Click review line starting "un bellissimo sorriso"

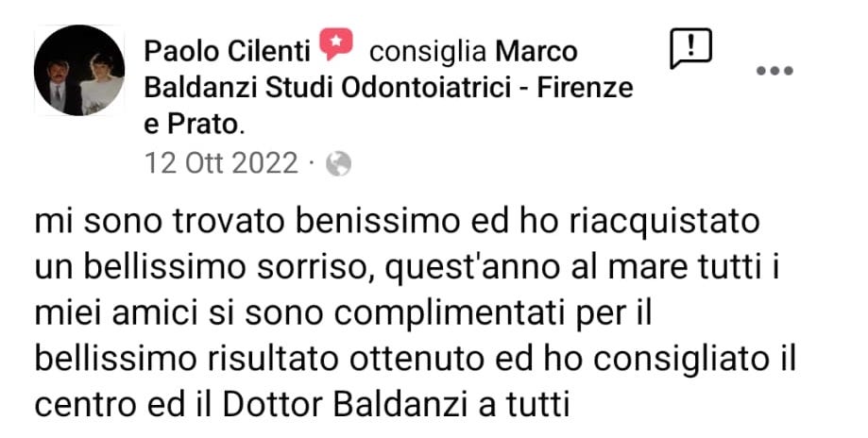407,269
